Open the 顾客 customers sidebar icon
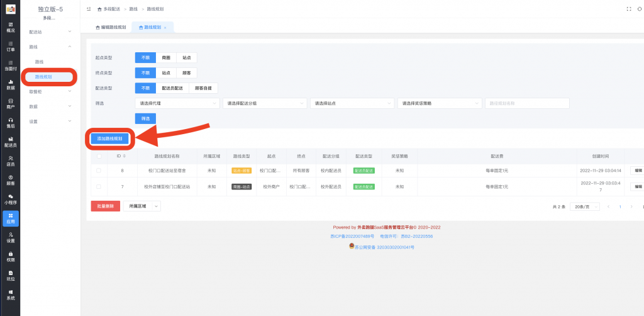Image resolution: width=644 pixels, height=316 pixels. [11, 180]
